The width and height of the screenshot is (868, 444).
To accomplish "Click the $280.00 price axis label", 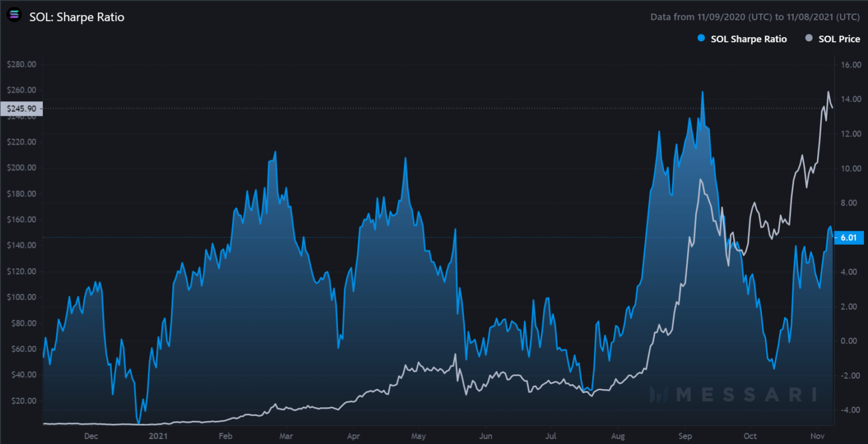I will tap(21, 64).
